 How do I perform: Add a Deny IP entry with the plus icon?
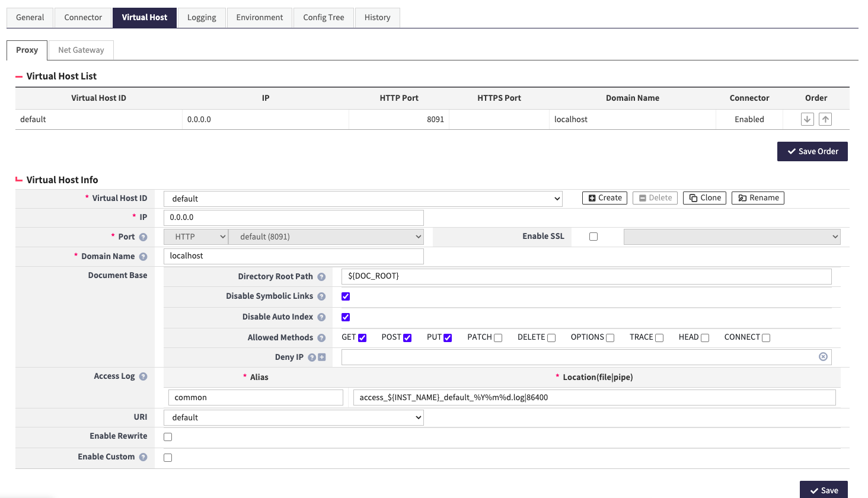point(323,357)
